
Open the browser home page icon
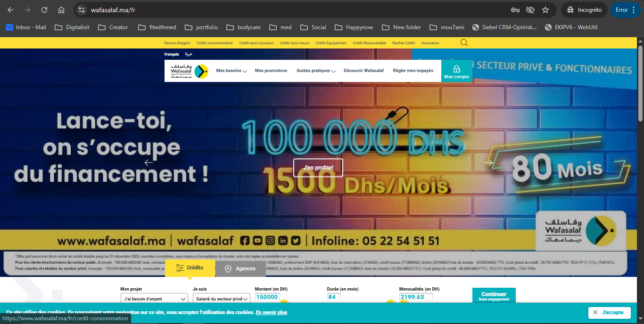click(x=61, y=10)
